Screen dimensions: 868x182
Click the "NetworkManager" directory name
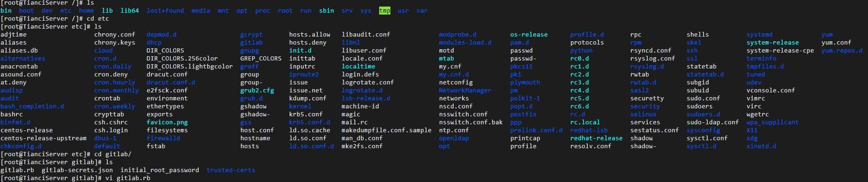465,91
